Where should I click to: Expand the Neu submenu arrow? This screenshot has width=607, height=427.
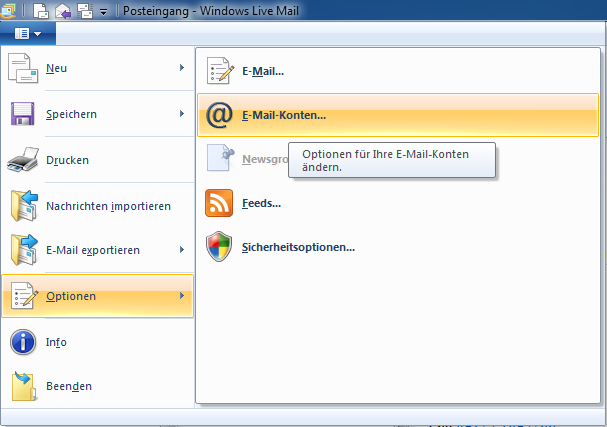click(x=182, y=68)
